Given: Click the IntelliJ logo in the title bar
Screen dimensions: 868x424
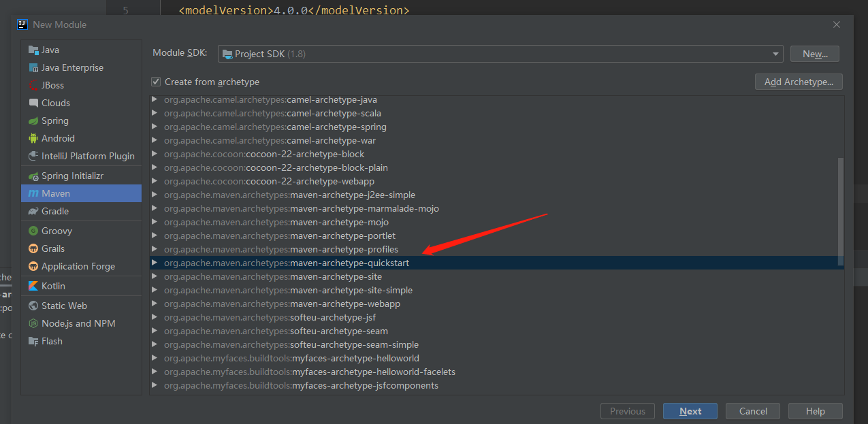Looking at the screenshot, I should coord(22,25).
